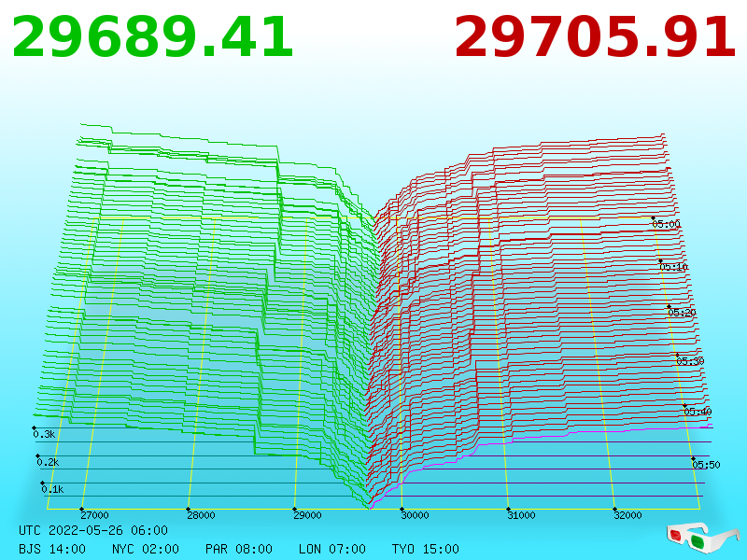Click the 29000 price axis label
The width and height of the screenshot is (747, 560).
(x=307, y=515)
